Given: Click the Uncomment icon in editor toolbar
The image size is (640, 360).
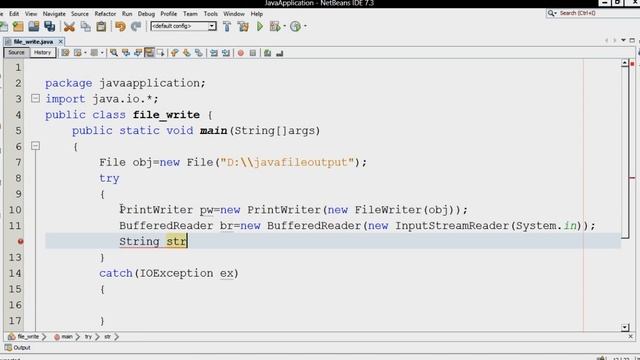Looking at the screenshot, I should 280,53.
